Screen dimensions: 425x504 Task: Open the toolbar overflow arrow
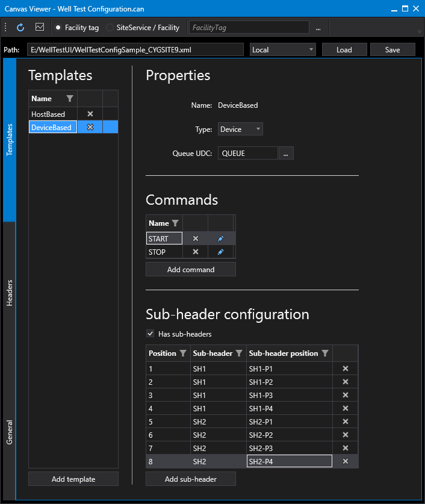click(x=419, y=31)
